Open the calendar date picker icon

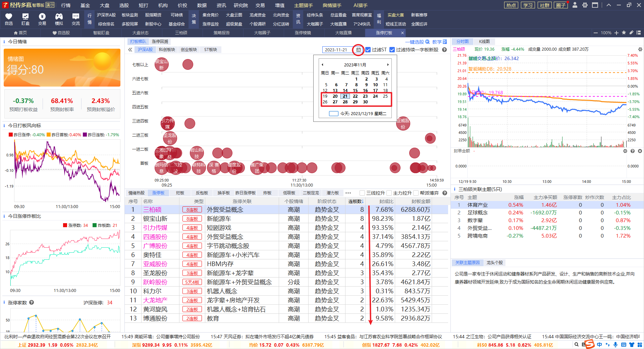359,50
